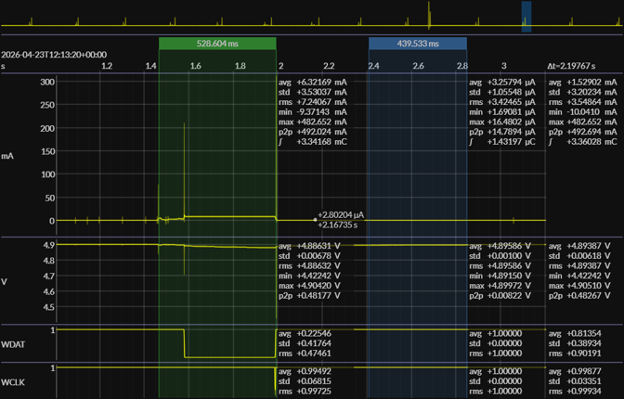
Task: Click the Δt=2.19767 s readout
Action: (x=571, y=66)
